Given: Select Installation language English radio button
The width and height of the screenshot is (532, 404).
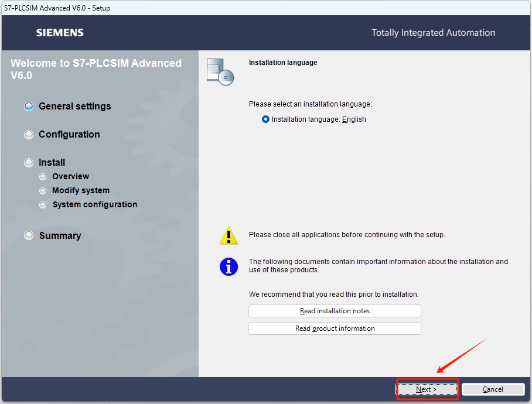Looking at the screenshot, I should click(x=266, y=119).
